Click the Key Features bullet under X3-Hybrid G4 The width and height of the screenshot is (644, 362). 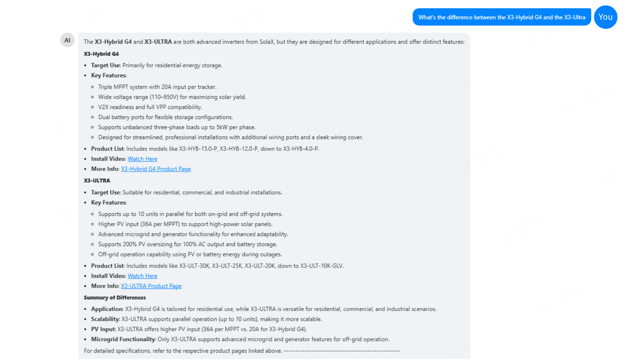click(108, 75)
